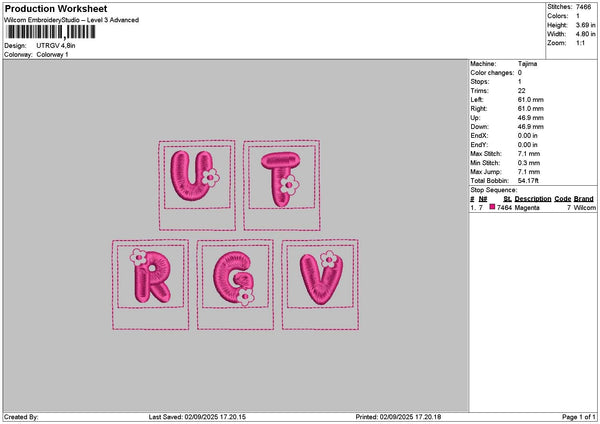Click the Total Bobbin value 54.17ft
This screenshot has width=600, height=424.
point(528,181)
